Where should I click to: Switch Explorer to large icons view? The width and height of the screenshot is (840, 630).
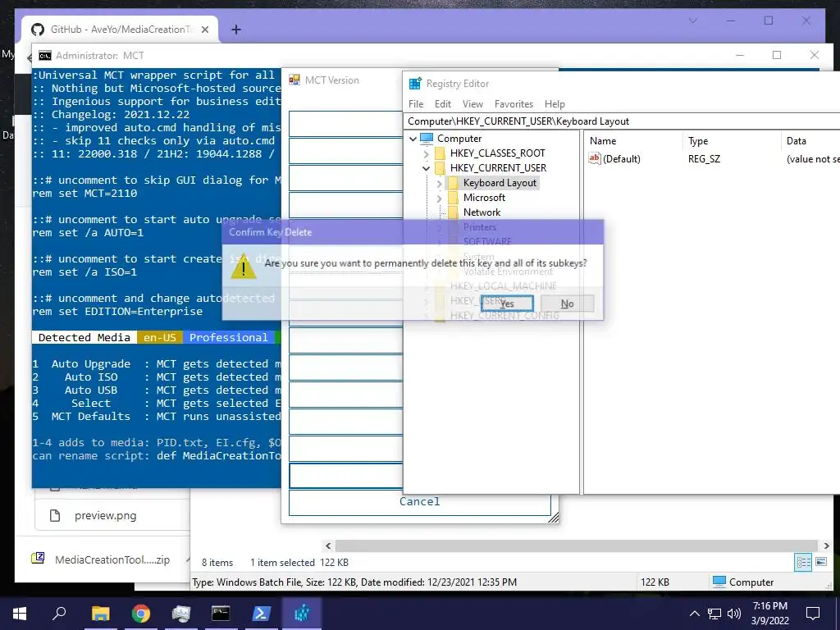[x=820, y=562]
